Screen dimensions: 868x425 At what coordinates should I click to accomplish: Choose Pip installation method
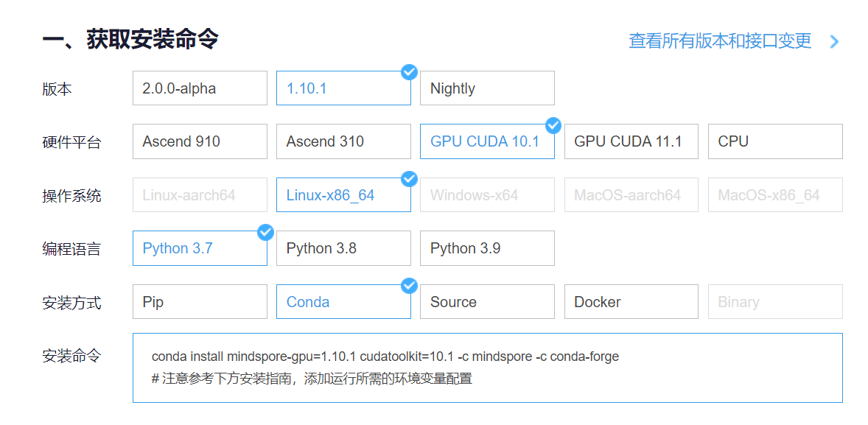[200, 301]
